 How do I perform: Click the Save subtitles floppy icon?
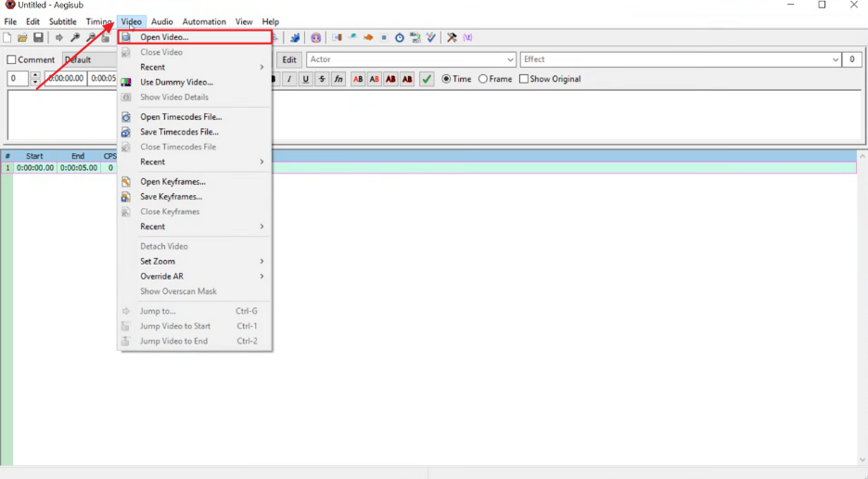click(x=38, y=38)
